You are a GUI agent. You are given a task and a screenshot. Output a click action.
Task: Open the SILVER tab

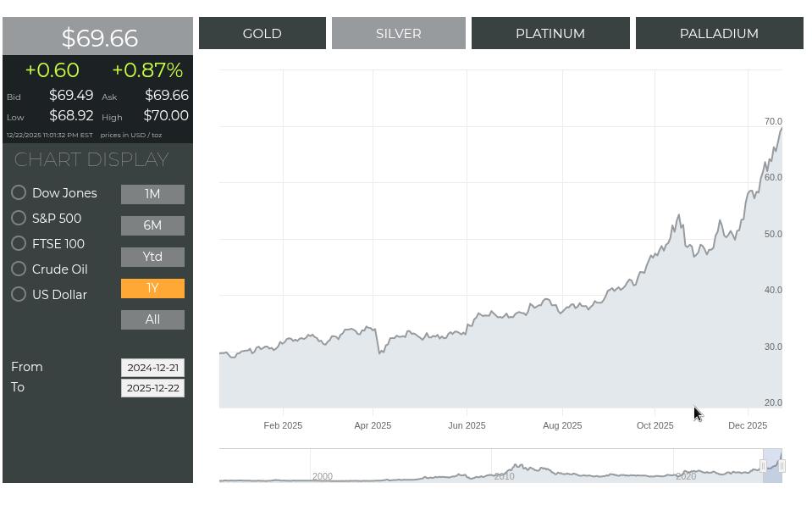[x=399, y=33]
